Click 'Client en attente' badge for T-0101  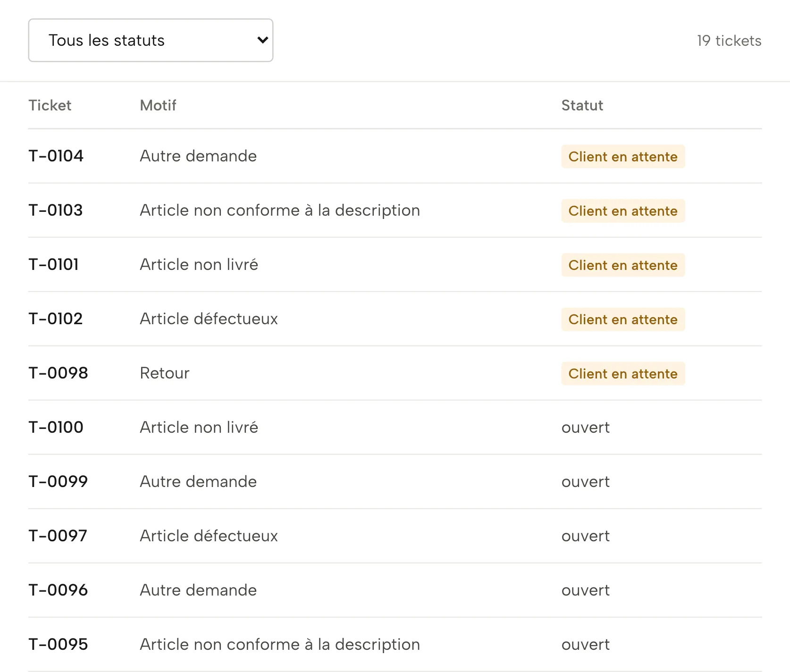coord(623,265)
